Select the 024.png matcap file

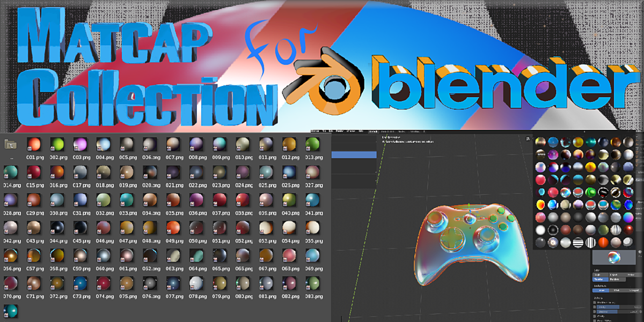(x=242, y=173)
